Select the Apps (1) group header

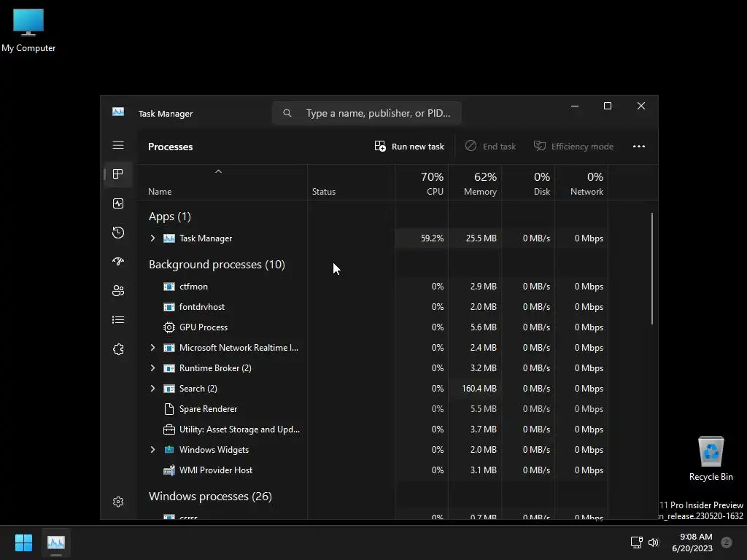(169, 217)
